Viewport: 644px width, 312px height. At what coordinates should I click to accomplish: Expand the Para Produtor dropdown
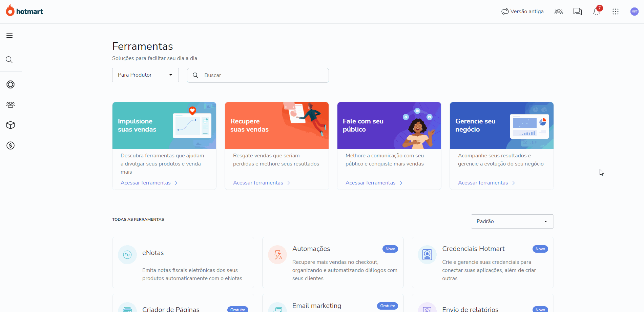point(145,75)
